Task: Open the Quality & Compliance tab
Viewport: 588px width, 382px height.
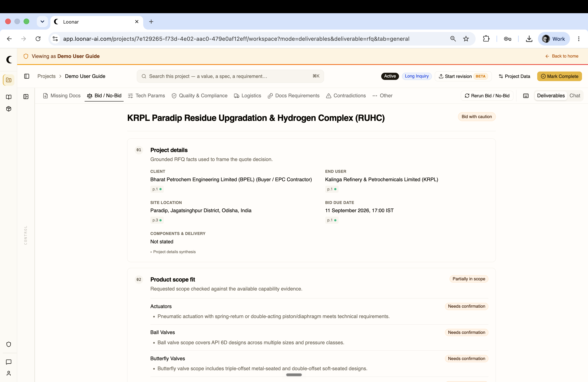Action: (x=199, y=95)
